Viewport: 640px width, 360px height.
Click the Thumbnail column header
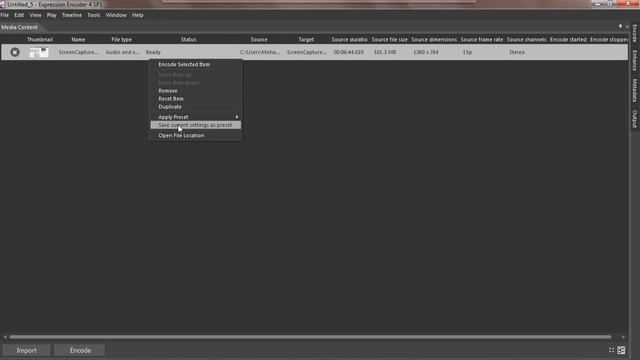[x=40, y=40]
